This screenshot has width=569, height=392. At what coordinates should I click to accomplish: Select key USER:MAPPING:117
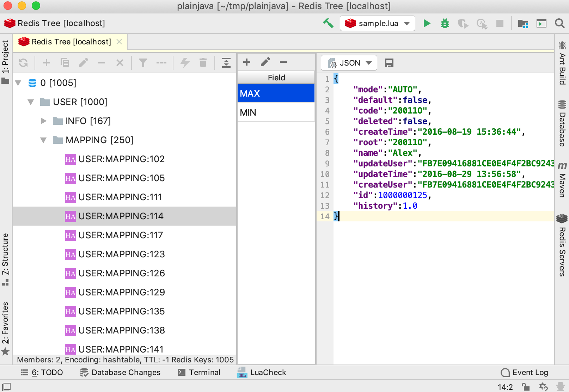coord(121,235)
